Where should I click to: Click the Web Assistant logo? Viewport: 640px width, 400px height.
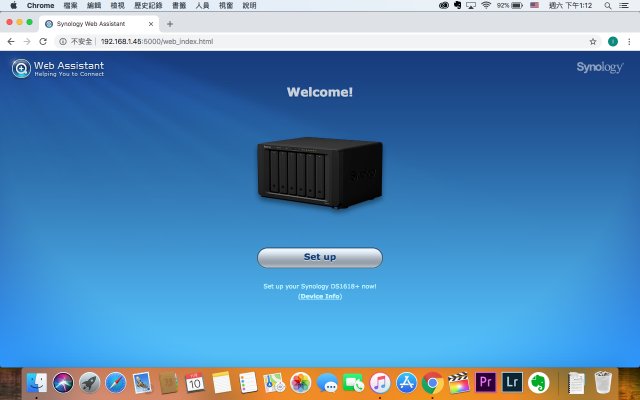click(58, 68)
